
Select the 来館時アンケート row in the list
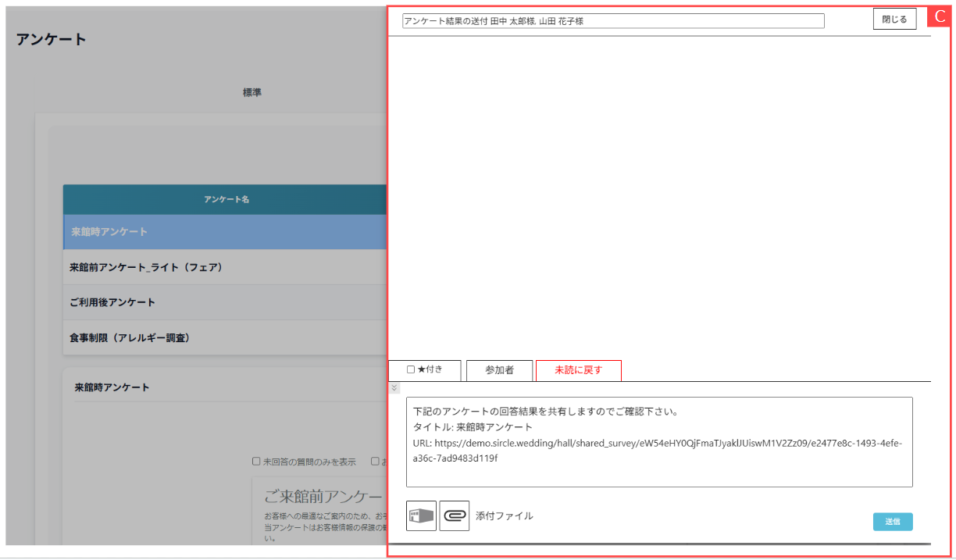click(225, 232)
